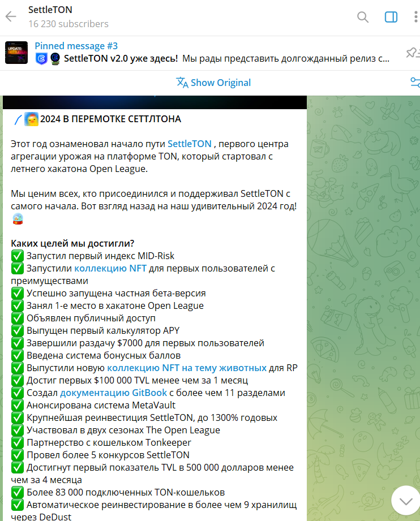This screenshot has width=420, height=521.
Task: Toggle the right sidebar panel icon
Action: tap(391, 16)
